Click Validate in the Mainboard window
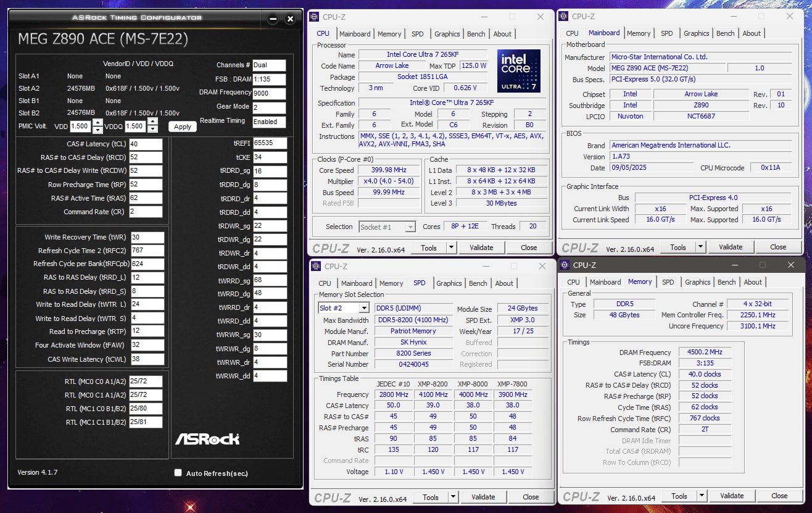The width and height of the screenshot is (812, 513). [731, 247]
